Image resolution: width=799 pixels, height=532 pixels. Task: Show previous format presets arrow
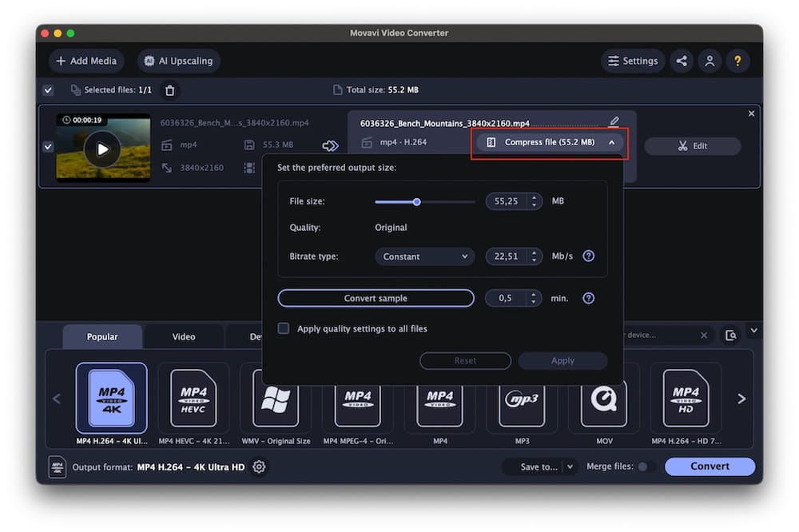click(57, 399)
